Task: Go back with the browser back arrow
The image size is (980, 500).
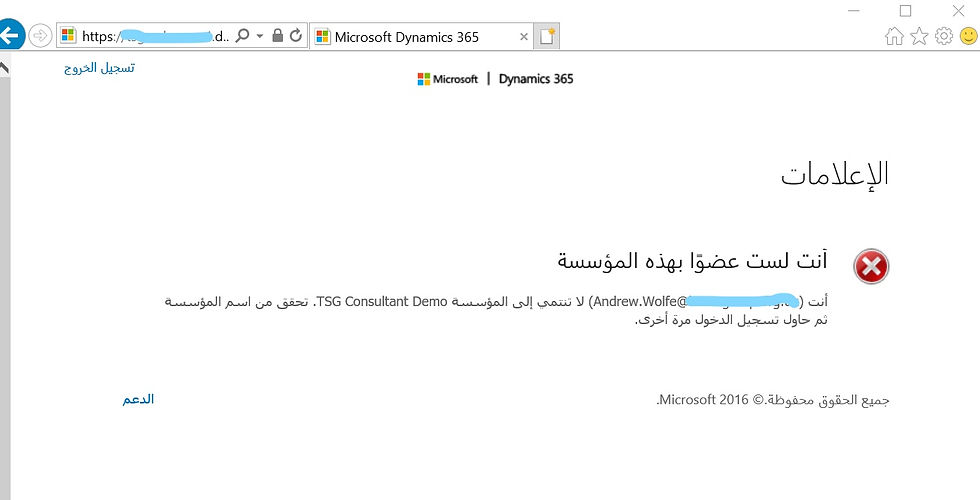Action: coord(10,35)
